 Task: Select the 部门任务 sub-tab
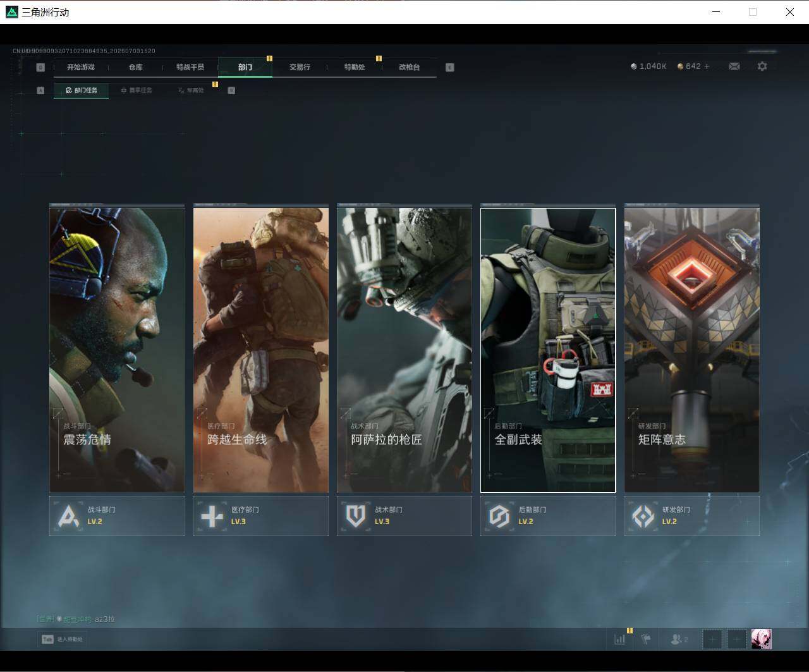coord(81,90)
